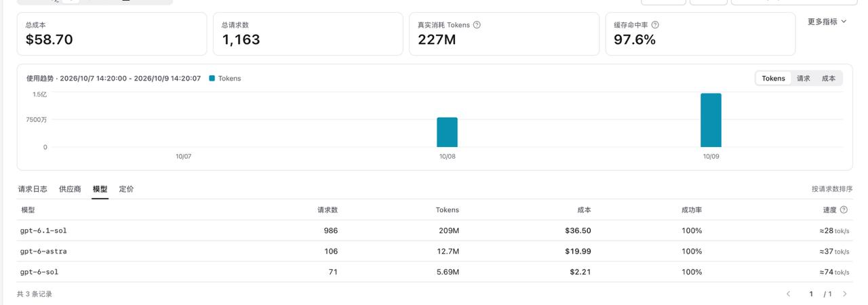The image size is (868, 305).
Task: Open the 请求日志 tab
Action: 33,189
